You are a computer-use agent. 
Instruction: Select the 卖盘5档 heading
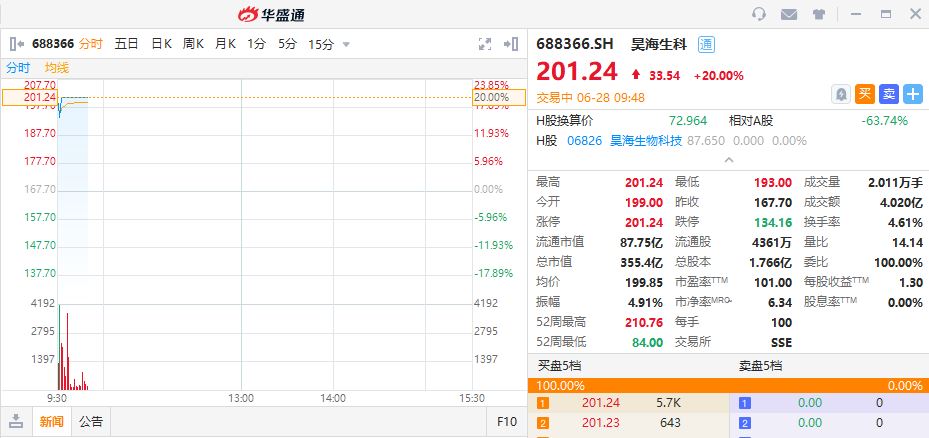[x=760, y=366]
